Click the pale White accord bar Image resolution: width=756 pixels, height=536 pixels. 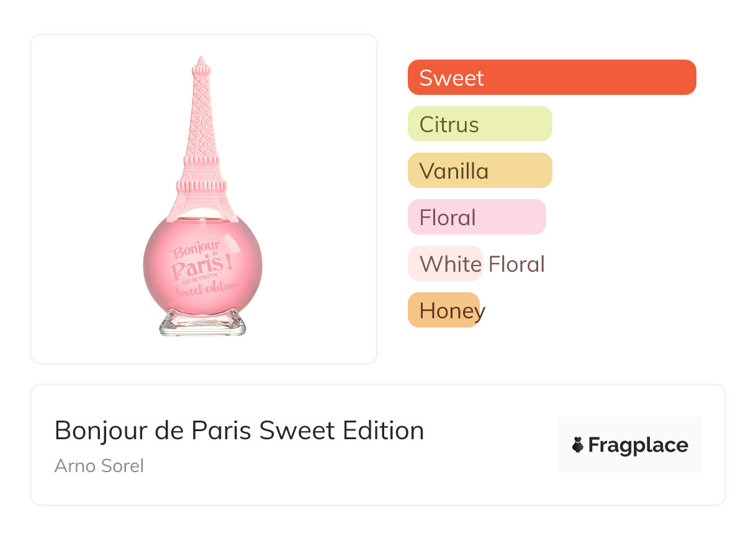(x=444, y=264)
